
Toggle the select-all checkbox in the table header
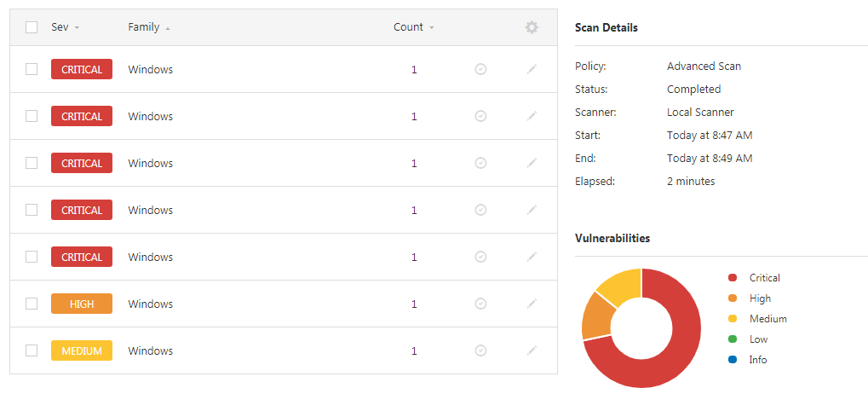[32, 27]
